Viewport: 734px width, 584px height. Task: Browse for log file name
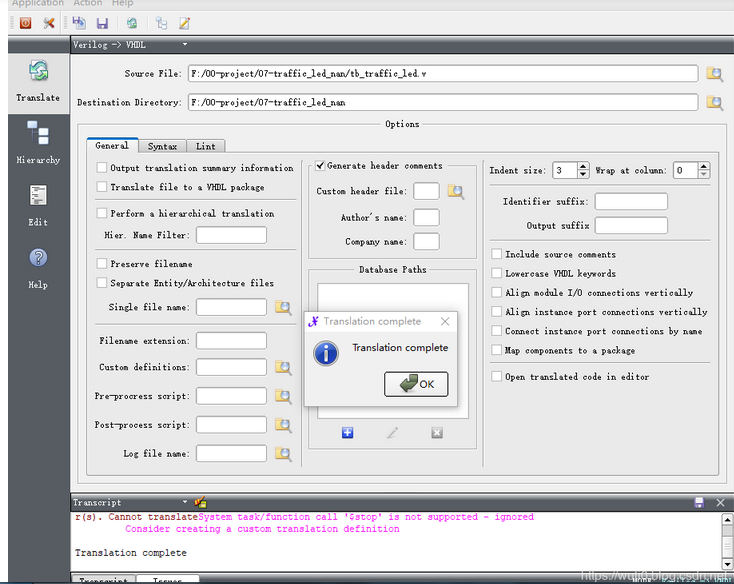283,453
